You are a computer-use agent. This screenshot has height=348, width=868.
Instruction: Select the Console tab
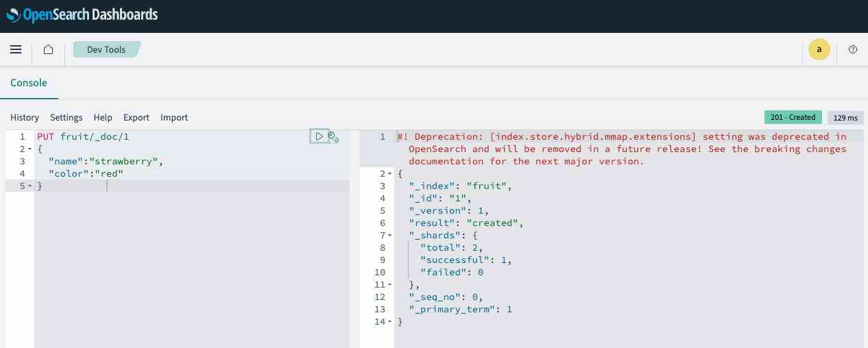[x=29, y=83]
